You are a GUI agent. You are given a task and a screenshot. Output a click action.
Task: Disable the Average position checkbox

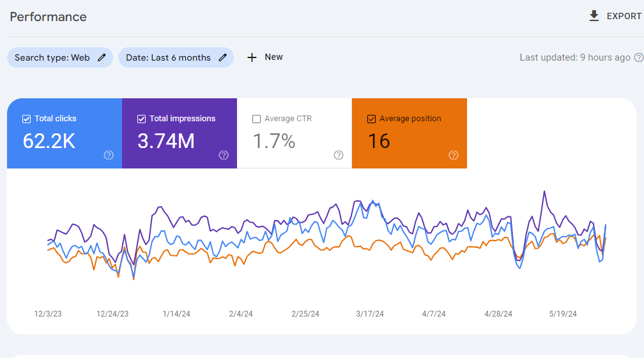point(371,119)
